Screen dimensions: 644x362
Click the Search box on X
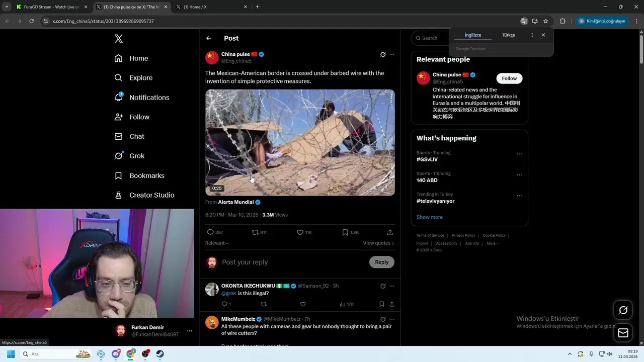click(429, 38)
